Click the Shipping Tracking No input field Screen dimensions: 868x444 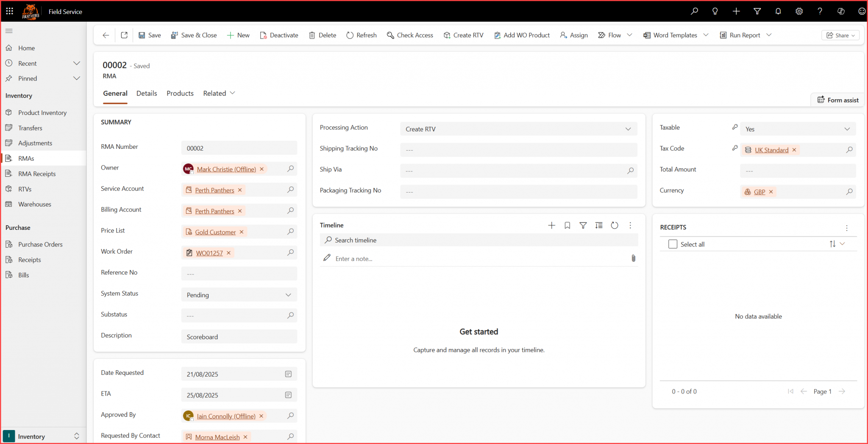point(518,150)
